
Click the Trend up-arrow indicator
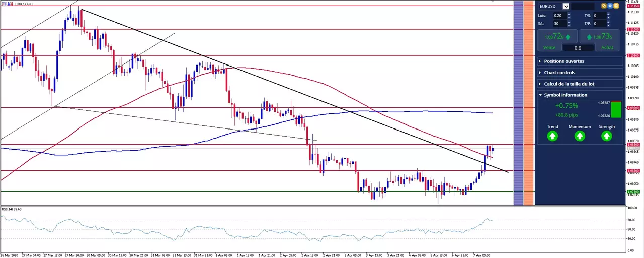(552, 136)
